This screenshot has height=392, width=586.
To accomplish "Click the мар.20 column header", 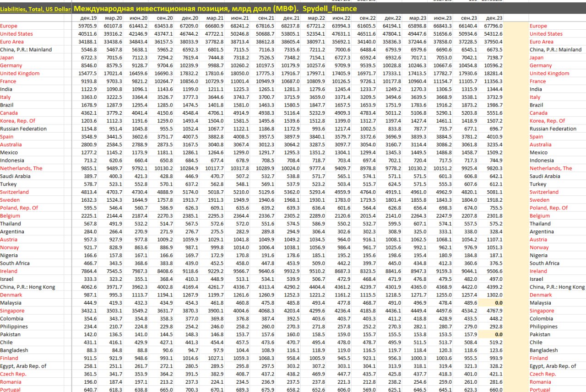I will (114, 18).
